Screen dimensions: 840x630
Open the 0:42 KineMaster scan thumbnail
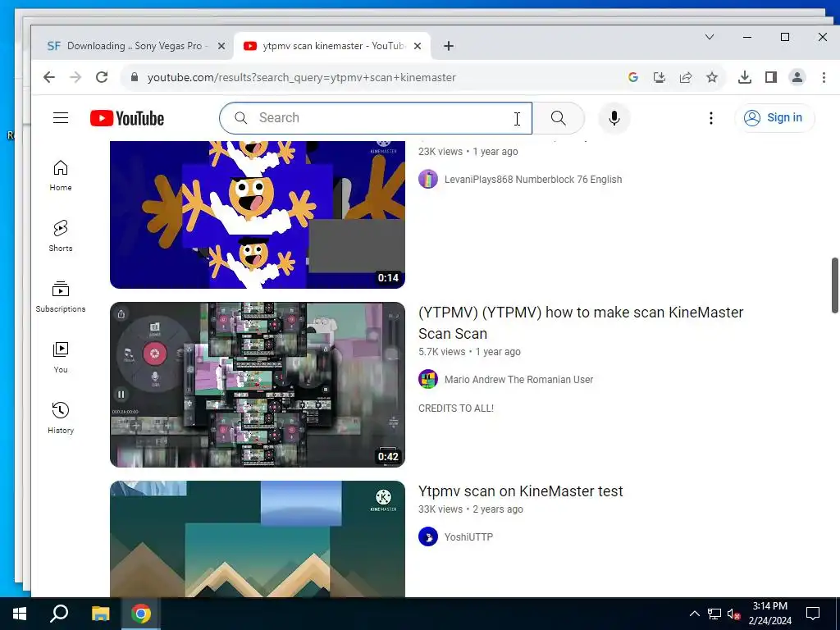[x=257, y=385]
